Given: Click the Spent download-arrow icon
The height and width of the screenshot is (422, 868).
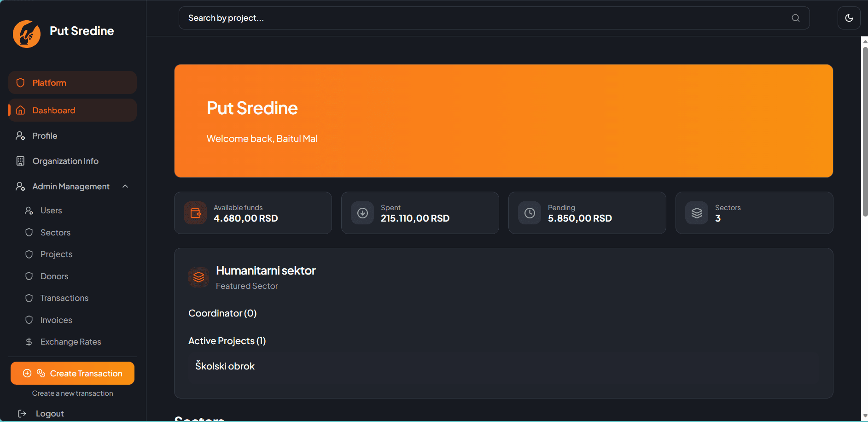Looking at the screenshot, I should click(x=362, y=213).
